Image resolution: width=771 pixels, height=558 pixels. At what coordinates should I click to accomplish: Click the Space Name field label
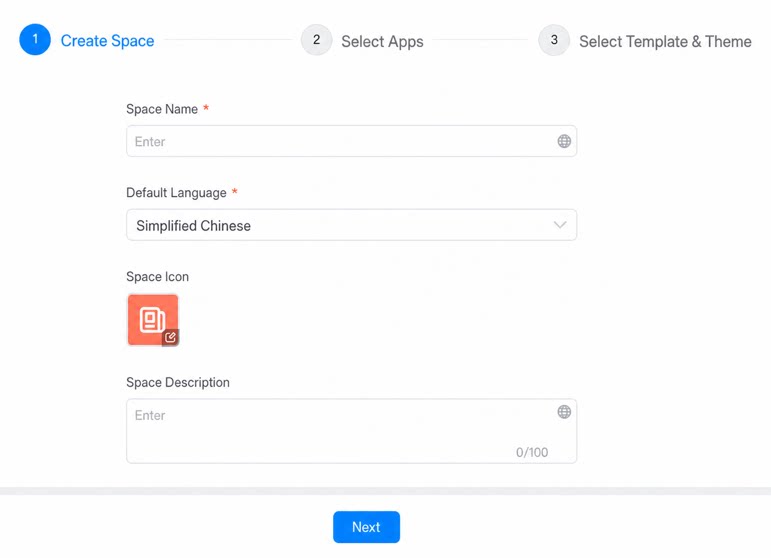(162, 109)
